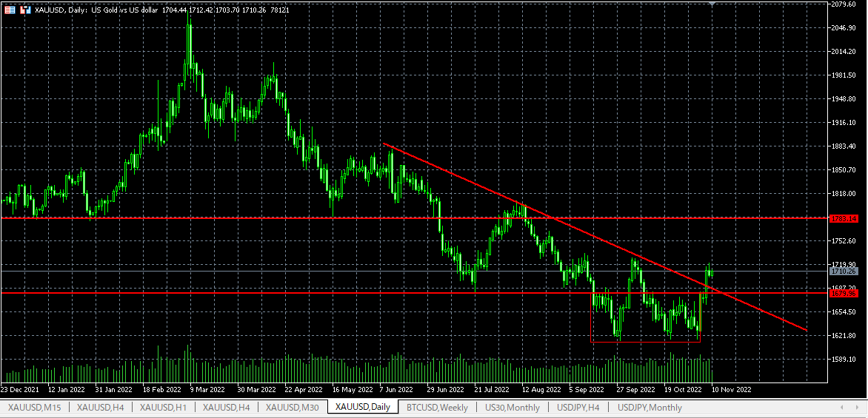
Task: Click the '12 Aug 2022' date label
Action: [x=542, y=389]
